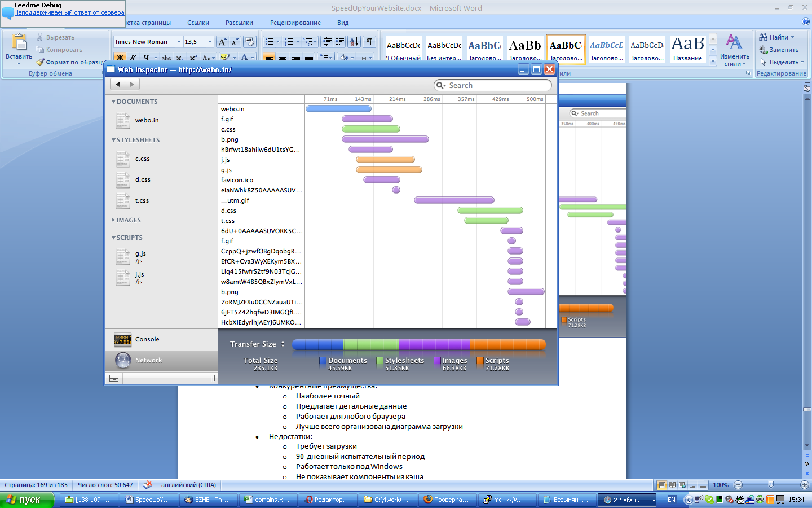Viewport: 812px width, 508px height.
Task: Click the sort (А-Я) icon in ribbon
Action: coord(354,42)
